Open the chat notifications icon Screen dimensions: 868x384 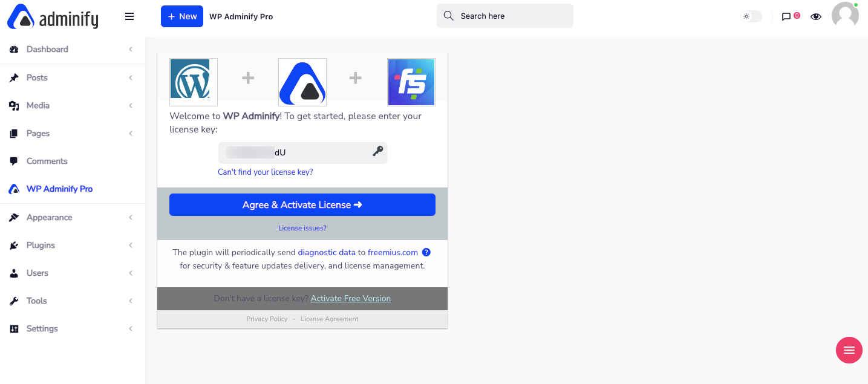tap(787, 16)
